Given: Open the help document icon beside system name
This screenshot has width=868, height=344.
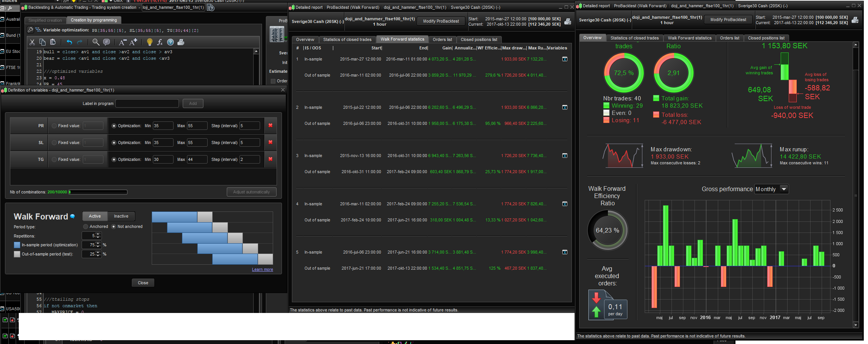Looking at the screenshot, I should (x=210, y=7).
